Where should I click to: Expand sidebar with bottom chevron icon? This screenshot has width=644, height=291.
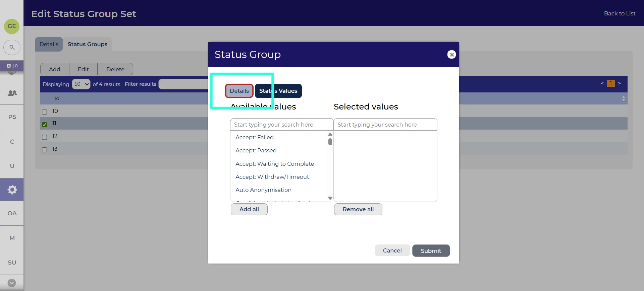pyautogui.click(x=12, y=283)
